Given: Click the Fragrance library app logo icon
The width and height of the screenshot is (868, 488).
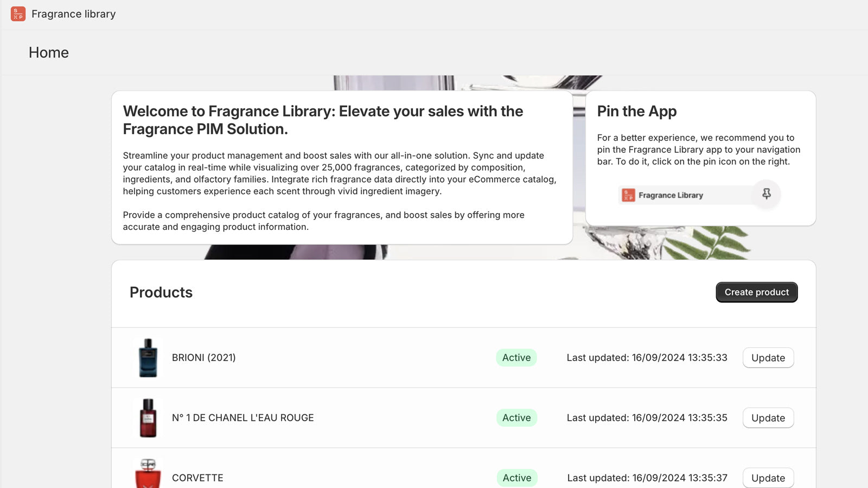Looking at the screenshot, I should [x=18, y=14].
